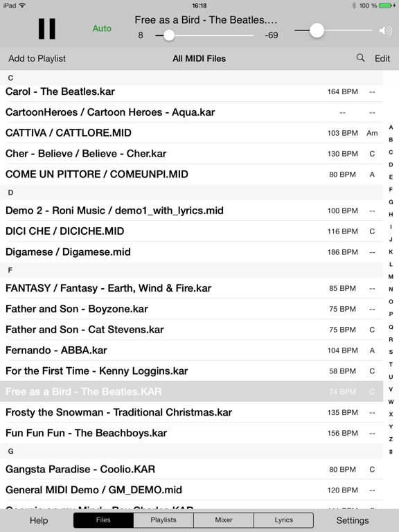399x532 pixels.
Task: Jump to letter F in index
Action: coord(391,190)
